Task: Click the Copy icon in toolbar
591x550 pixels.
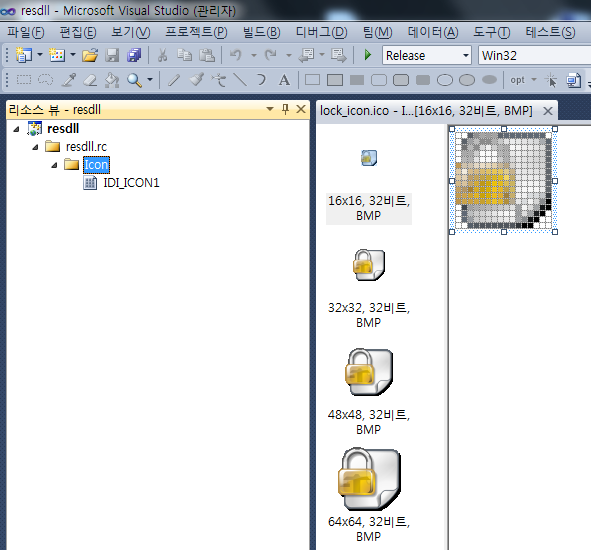Action: pos(184,55)
